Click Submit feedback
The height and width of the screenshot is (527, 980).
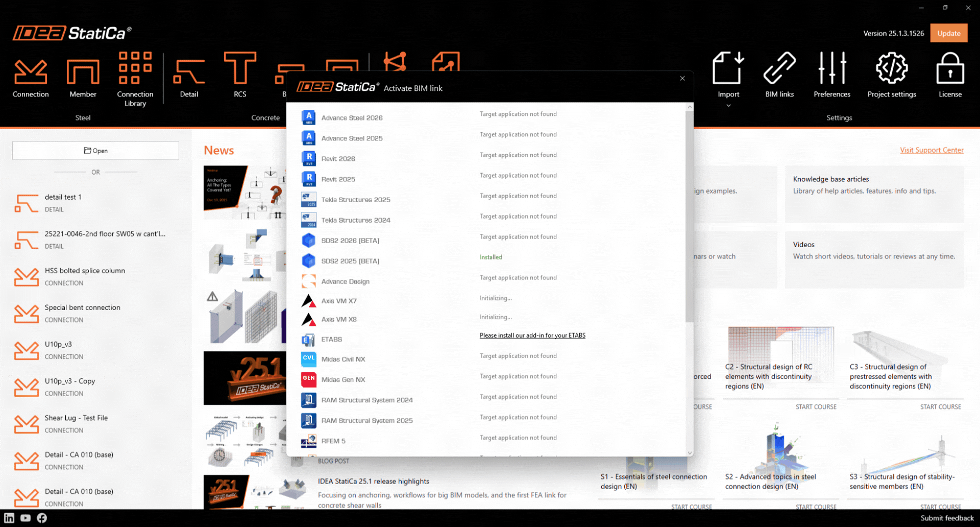click(x=947, y=518)
